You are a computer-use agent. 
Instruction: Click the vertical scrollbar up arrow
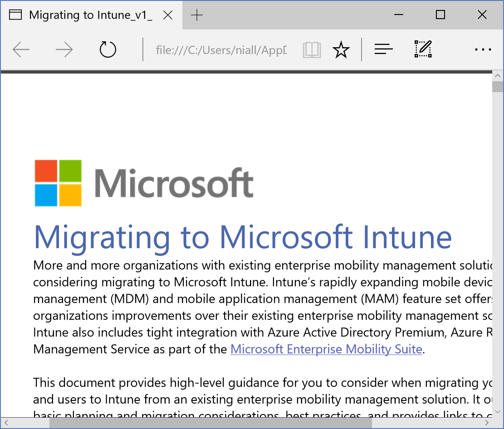(498, 76)
